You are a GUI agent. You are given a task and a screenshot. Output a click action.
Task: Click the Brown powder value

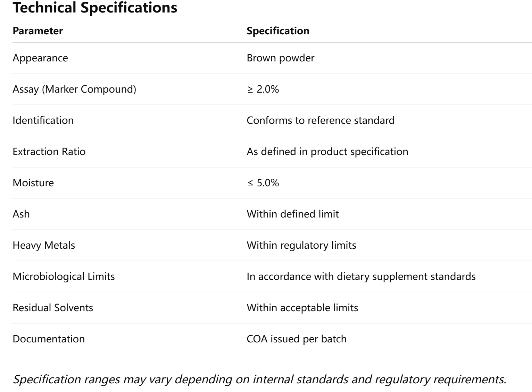pyautogui.click(x=280, y=58)
